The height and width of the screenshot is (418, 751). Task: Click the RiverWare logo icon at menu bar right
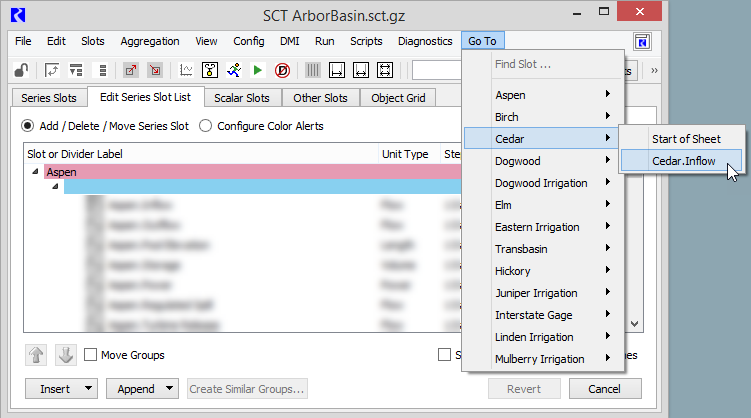(x=643, y=42)
